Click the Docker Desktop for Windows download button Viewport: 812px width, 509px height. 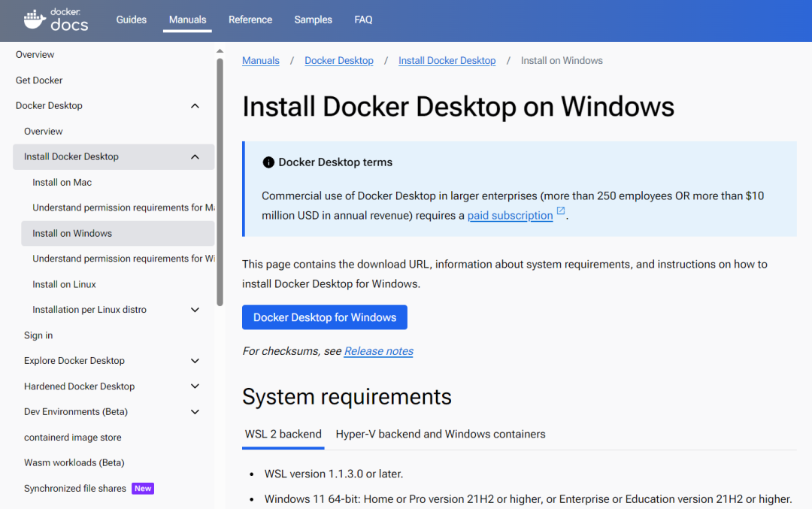click(325, 317)
